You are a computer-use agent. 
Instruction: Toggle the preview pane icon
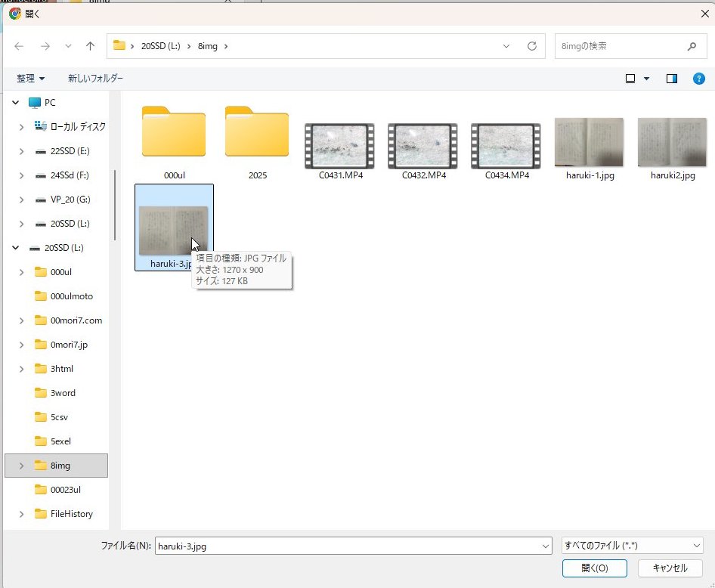(x=671, y=78)
